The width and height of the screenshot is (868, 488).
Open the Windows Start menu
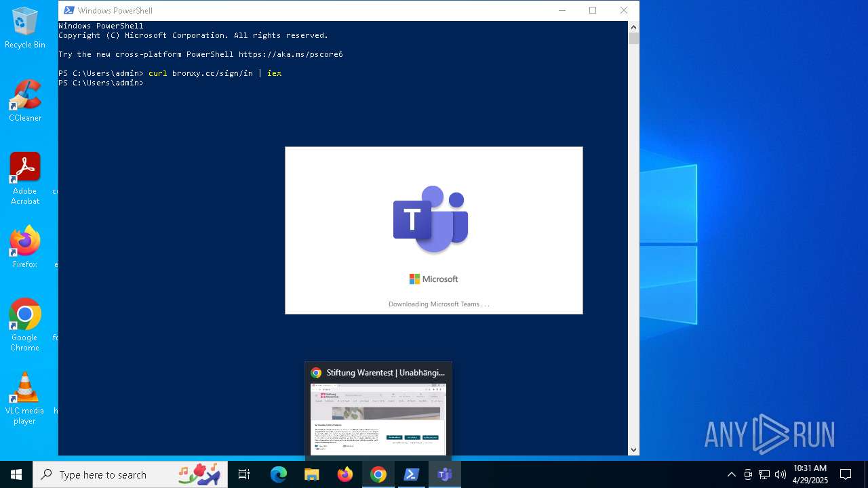[x=16, y=474]
